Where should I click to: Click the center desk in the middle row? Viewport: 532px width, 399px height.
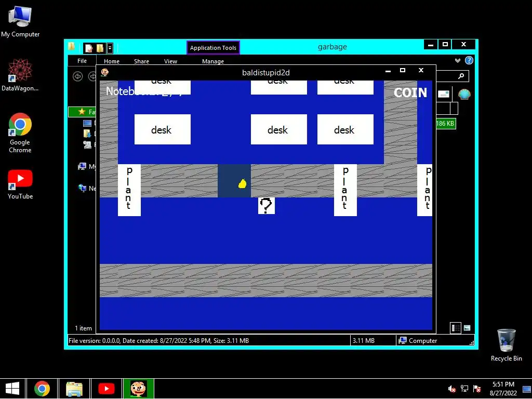tap(279, 129)
